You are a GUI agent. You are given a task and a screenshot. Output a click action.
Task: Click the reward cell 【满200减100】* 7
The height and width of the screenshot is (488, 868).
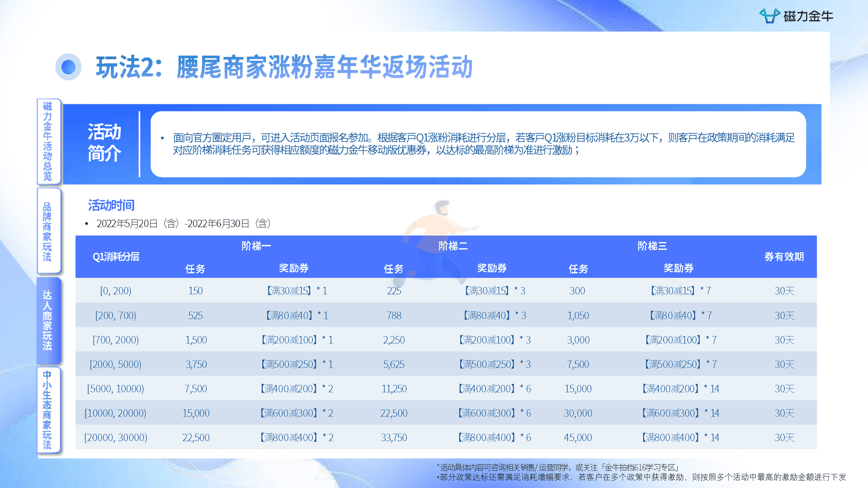pos(680,340)
